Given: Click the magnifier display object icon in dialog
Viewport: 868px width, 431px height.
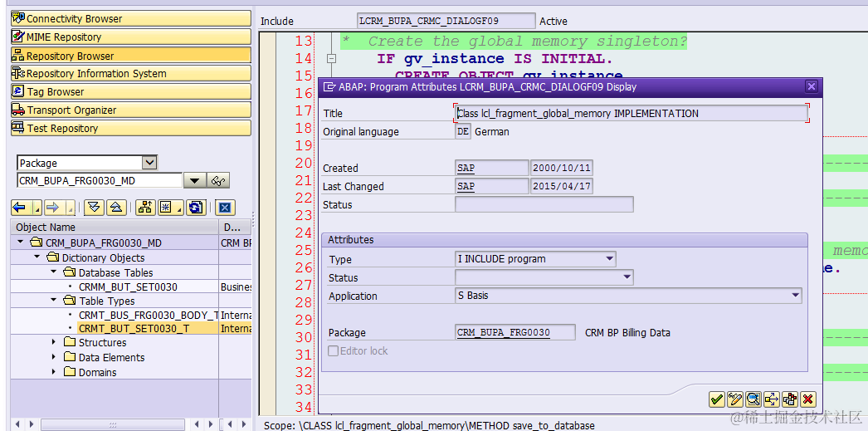Looking at the screenshot, I should click(753, 399).
